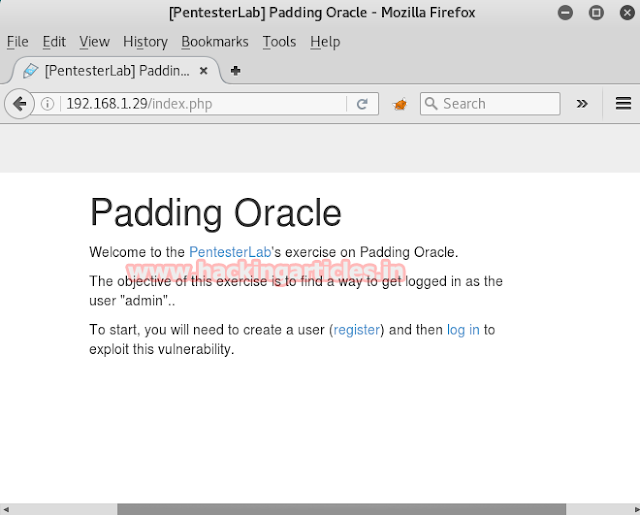This screenshot has height=515, width=640.
Task: Click the horizontal scrollbar thumb
Action: 341,509
